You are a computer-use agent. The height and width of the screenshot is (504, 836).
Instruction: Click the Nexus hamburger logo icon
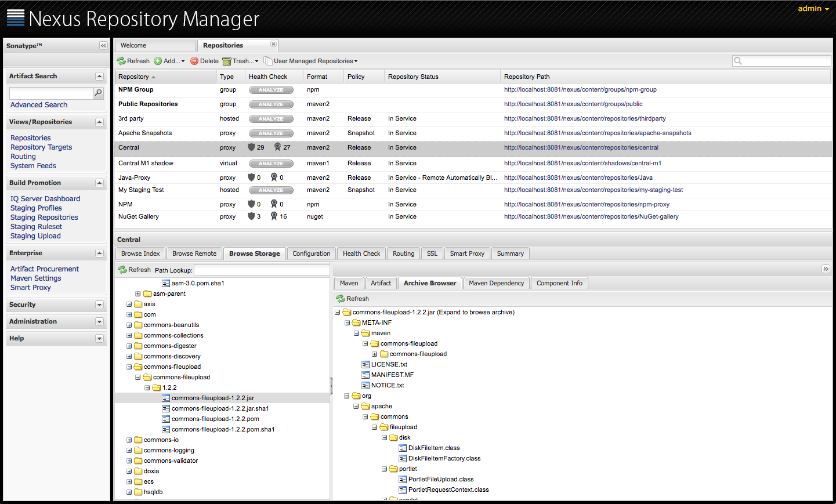(16, 18)
